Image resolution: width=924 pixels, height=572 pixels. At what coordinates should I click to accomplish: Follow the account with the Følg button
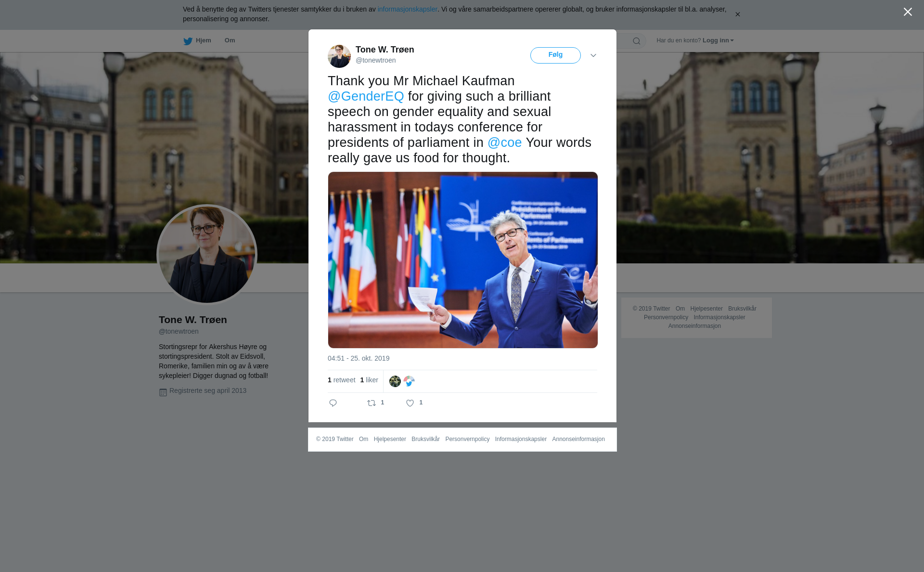click(555, 55)
